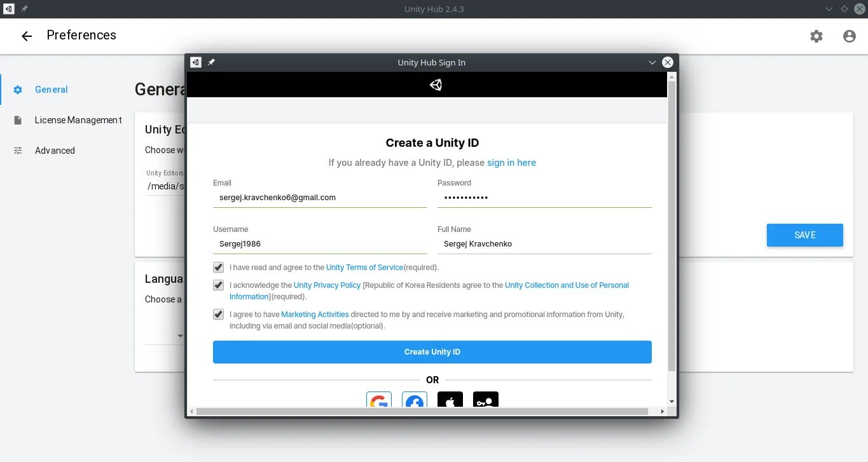Click the License Management document icon

tap(18, 120)
